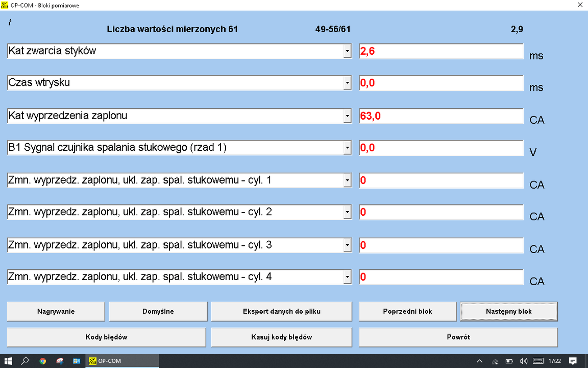Expand the cyl. 4 ignition retard dropdown
588x368 pixels.
[347, 278]
